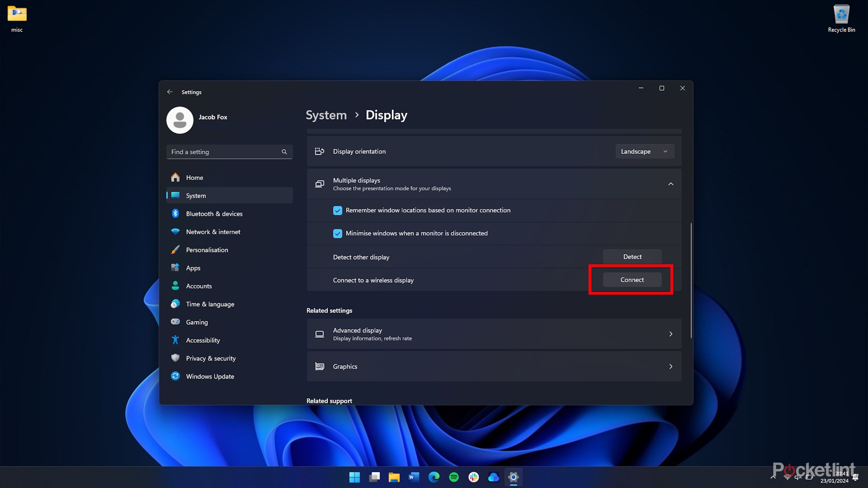Go to Bluetooth & devices
Screen dimensions: 868x488
[x=214, y=214]
